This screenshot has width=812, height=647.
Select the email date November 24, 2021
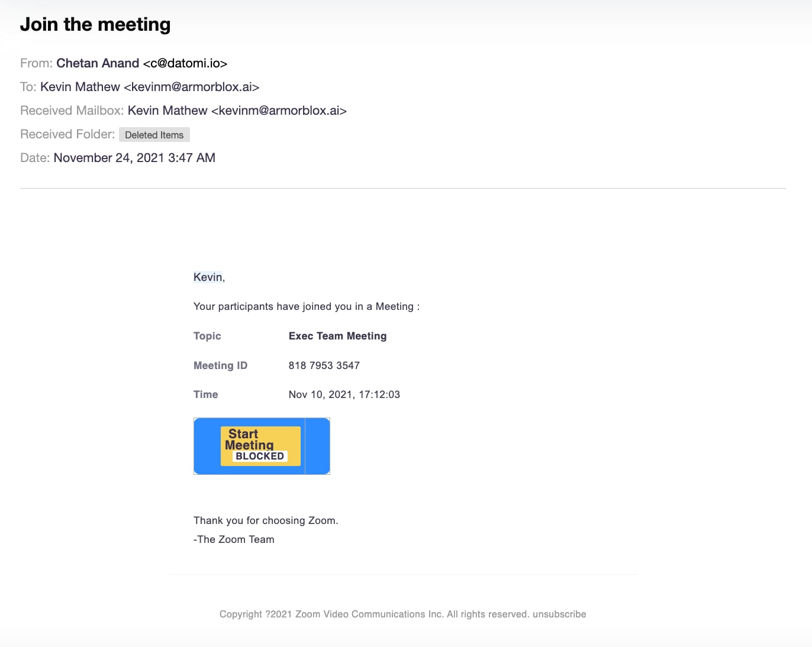point(134,157)
